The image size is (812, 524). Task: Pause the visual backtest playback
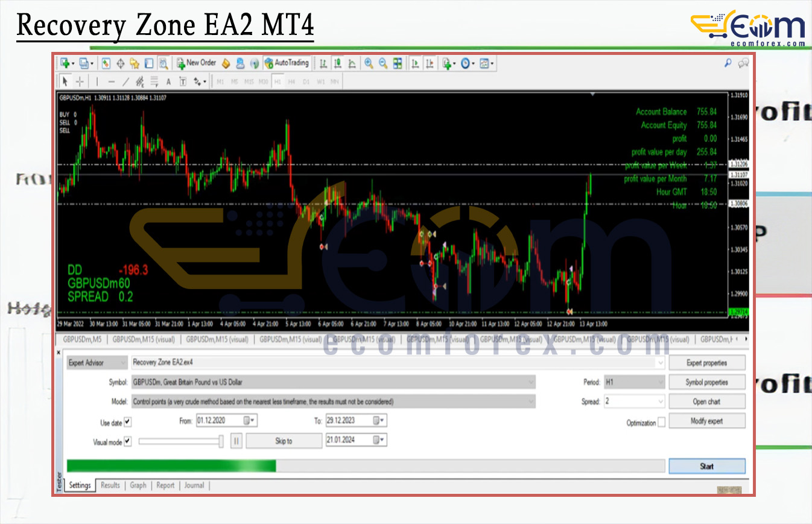[x=236, y=441]
